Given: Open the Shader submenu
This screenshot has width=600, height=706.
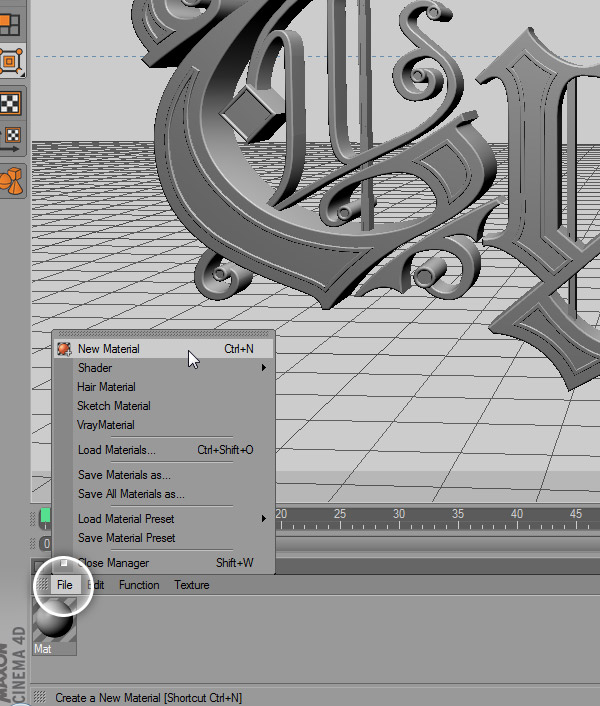Looking at the screenshot, I should 163,368.
